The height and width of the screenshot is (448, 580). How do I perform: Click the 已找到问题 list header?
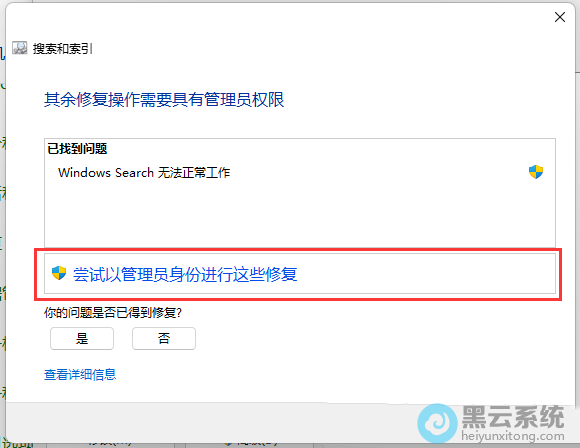click(x=77, y=149)
